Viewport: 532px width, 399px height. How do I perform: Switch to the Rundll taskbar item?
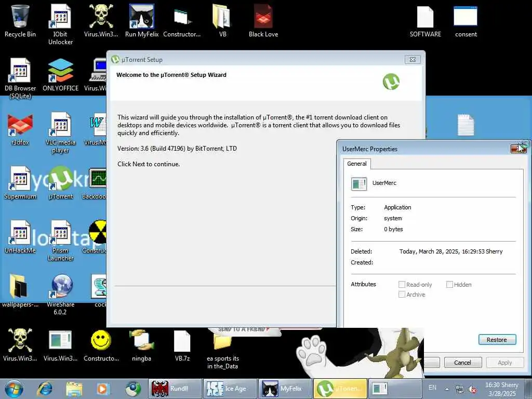pos(176,389)
